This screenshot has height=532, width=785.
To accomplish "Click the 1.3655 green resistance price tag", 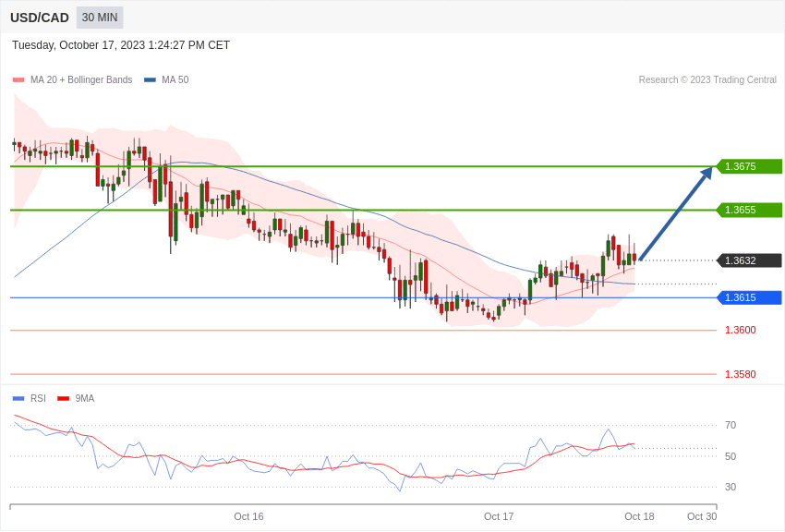I will point(749,210).
